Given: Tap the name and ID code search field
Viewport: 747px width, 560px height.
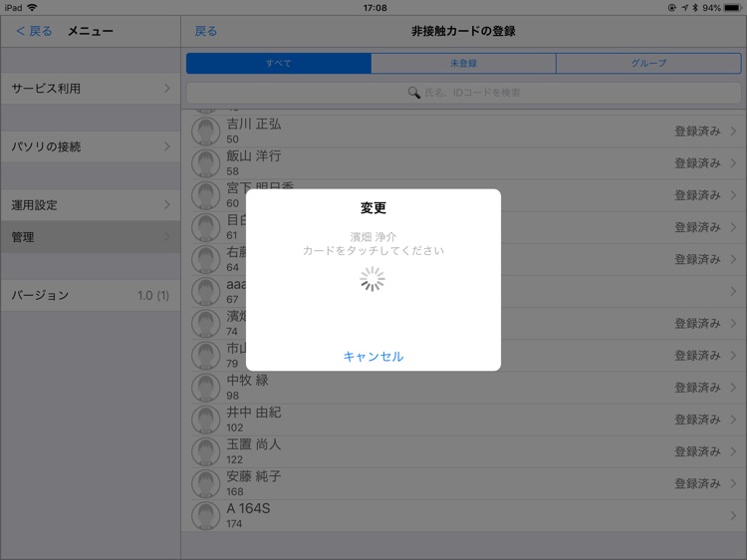Looking at the screenshot, I should (x=463, y=93).
